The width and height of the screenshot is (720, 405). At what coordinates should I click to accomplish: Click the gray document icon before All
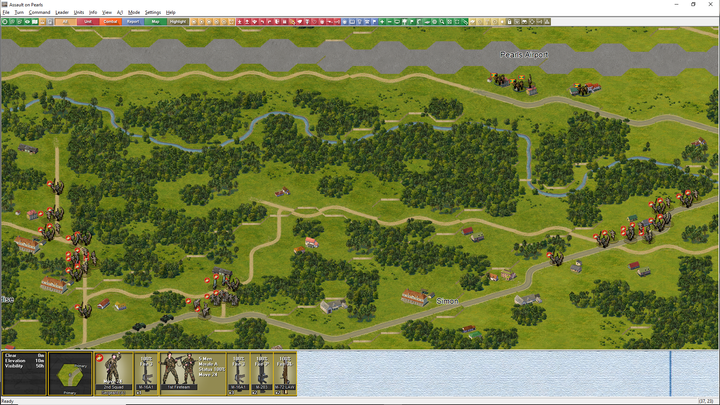click(x=50, y=22)
